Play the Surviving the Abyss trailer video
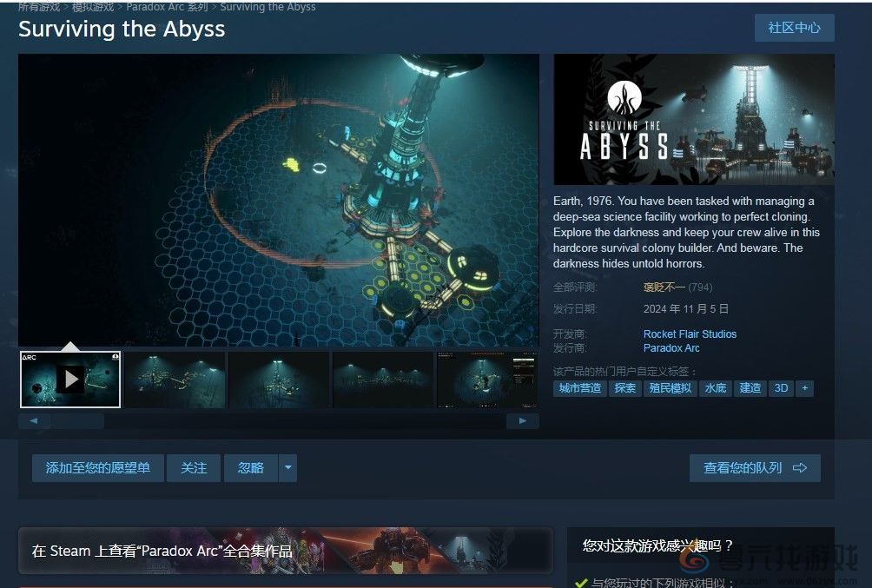Image resolution: width=872 pixels, height=588 pixels. 70,379
